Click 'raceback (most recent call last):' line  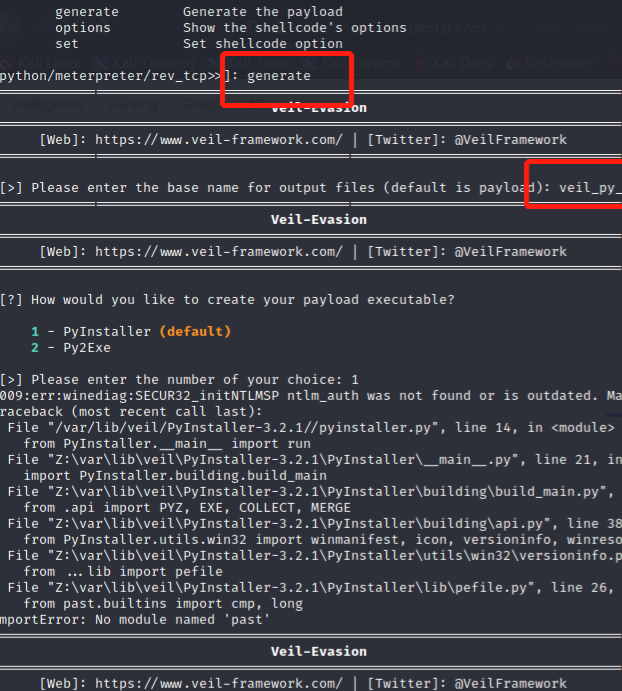coord(131,412)
